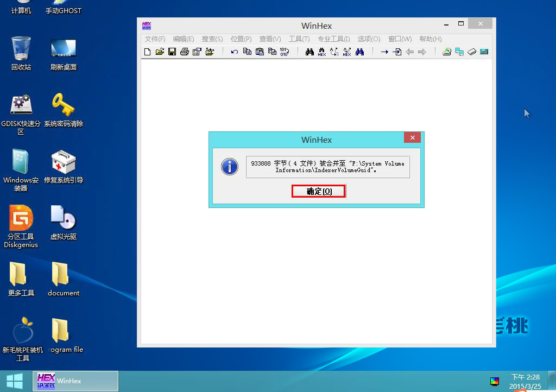Open a file with the folder toolbar icon
The height and width of the screenshot is (392, 556).
[160, 52]
